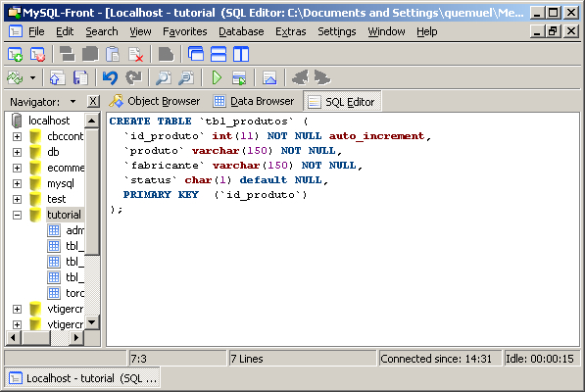The width and height of the screenshot is (585, 392).
Task: Open the Settings menu
Action: click(336, 31)
